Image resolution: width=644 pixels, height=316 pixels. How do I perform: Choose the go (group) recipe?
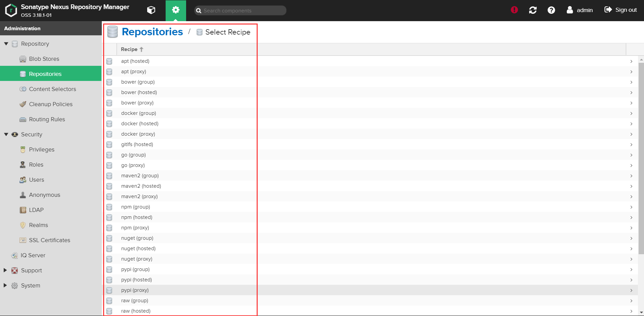click(370, 155)
